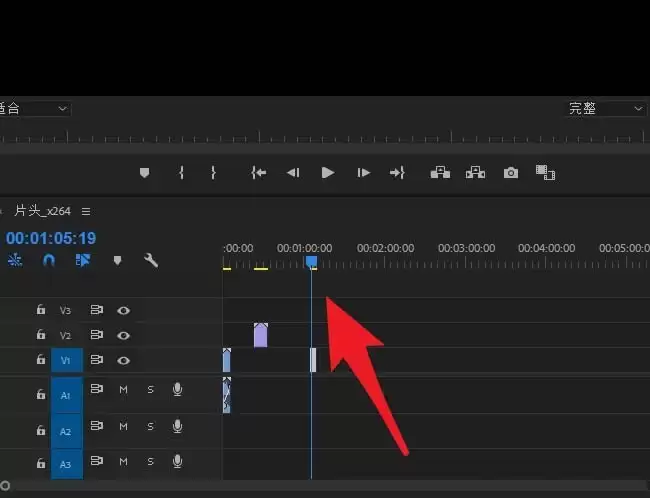This screenshot has height=498, width=650.
Task: Select the purple clip on track V2
Action: (x=260, y=335)
